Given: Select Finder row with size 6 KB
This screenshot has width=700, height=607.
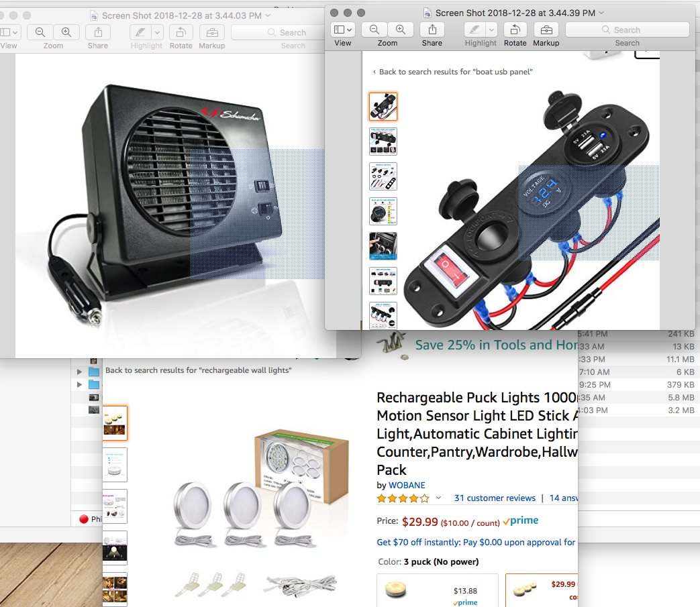Looking at the screenshot, I should [x=639, y=372].
